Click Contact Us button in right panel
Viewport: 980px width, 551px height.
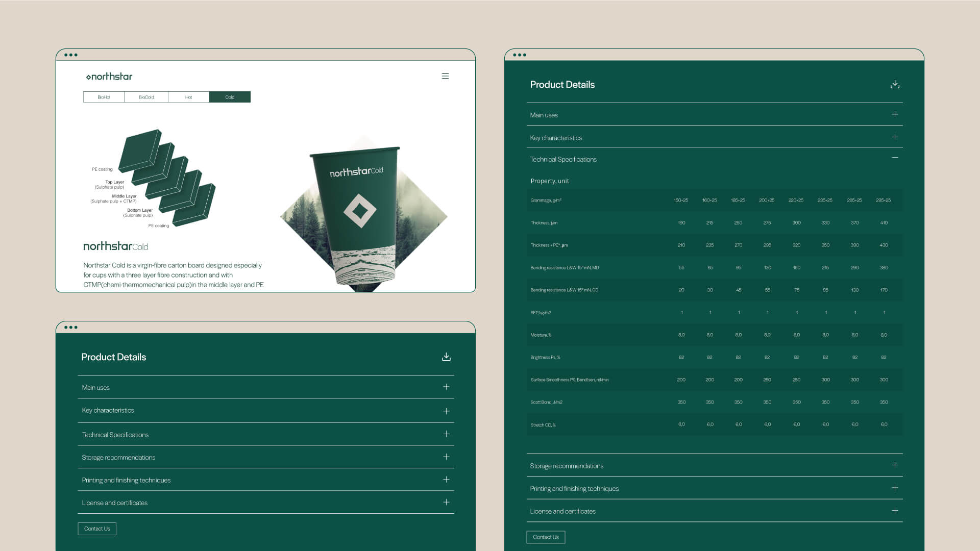(x=546, y=537)
